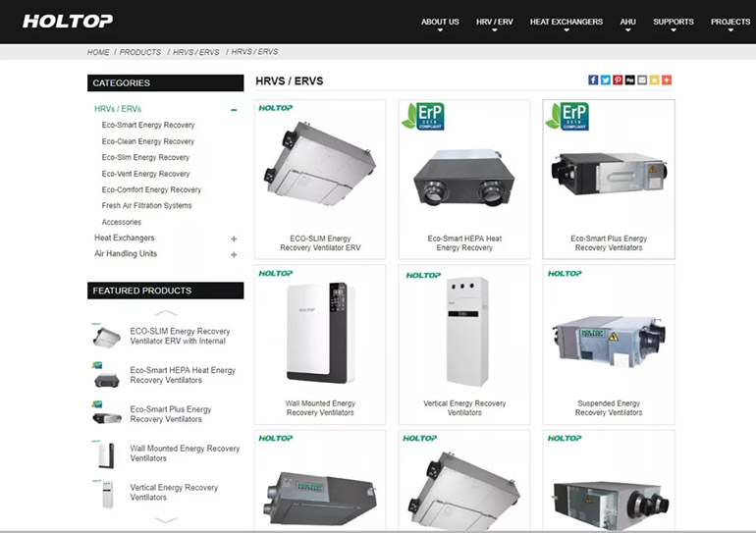756x533 pixels.
Task: Select HRVs / ERVs category in sidebar
Action: click(118, 109)
